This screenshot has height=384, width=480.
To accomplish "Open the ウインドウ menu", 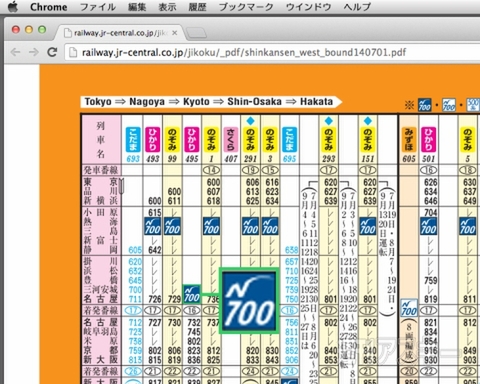I will click(308, 7).
